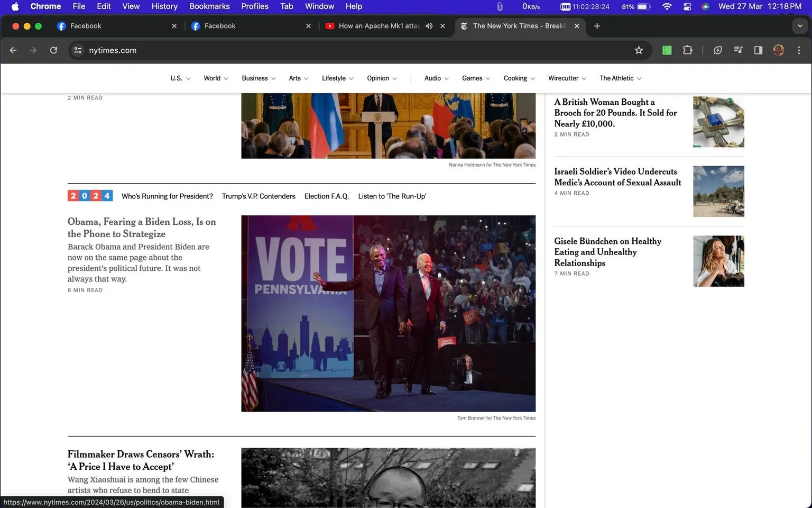Go back with the back arrow
812x508 pixels.
[13, 50]
